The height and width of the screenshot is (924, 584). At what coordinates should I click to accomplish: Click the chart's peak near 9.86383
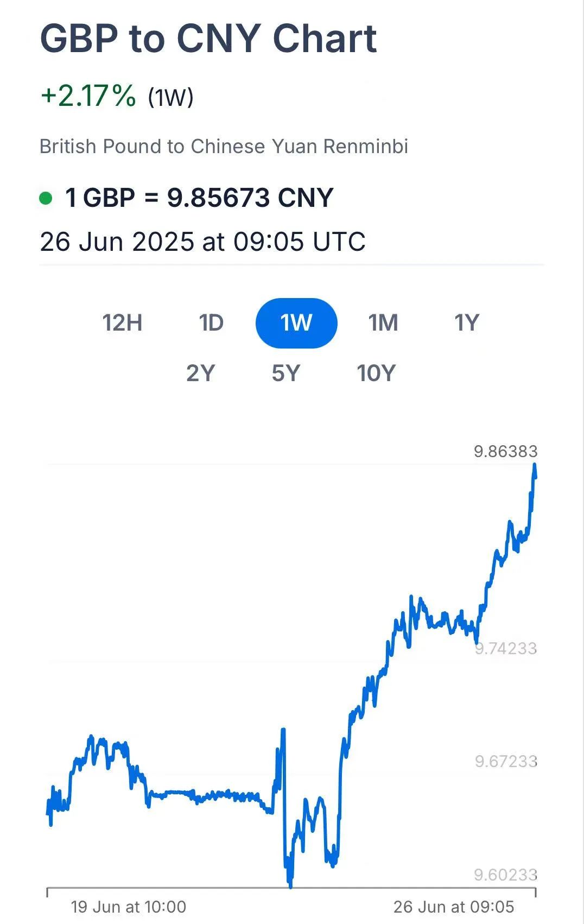(535, 465)
